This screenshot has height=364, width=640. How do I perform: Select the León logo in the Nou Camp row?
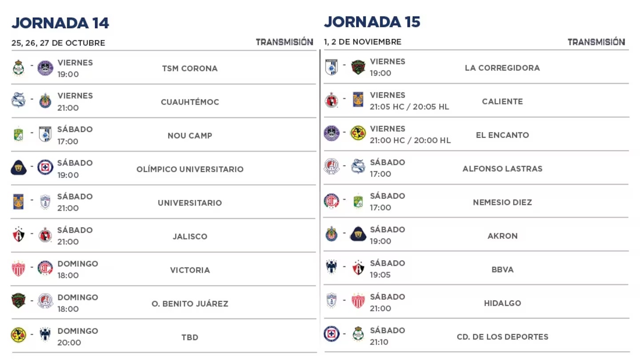[x=18, y=135]
